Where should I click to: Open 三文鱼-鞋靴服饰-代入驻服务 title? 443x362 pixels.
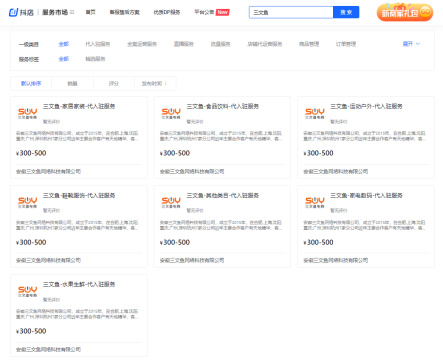pyautogui.click(x=79, y=195)
